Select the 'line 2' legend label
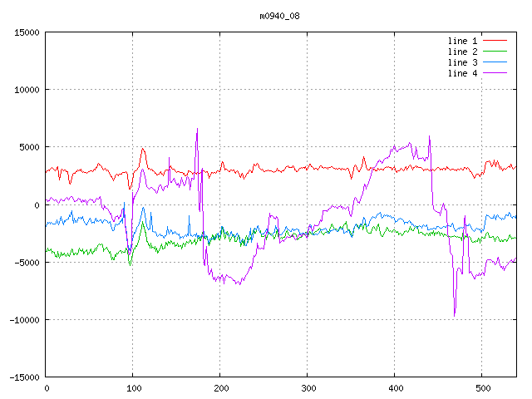532x399 pixels. click(x=462, y=52)
